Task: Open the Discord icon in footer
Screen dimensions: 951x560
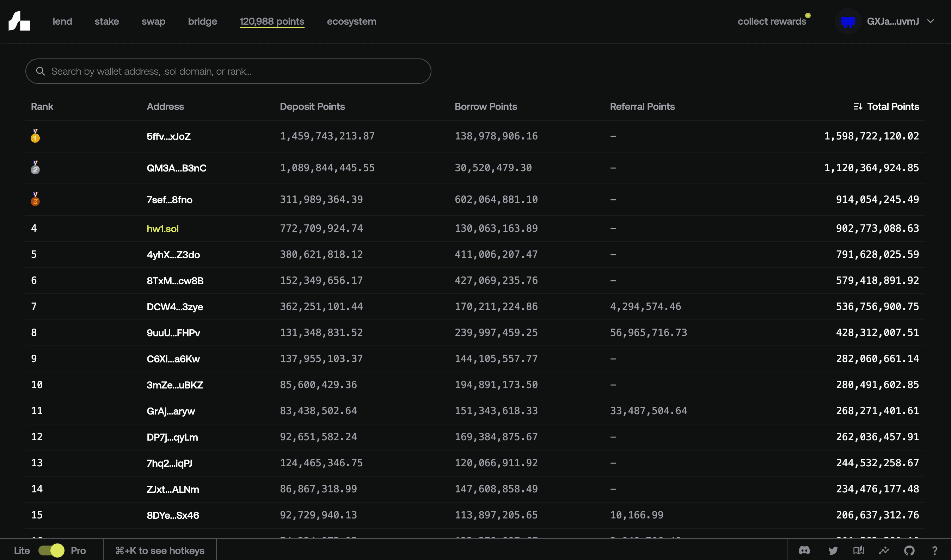Action: click(x=804, y=550)
